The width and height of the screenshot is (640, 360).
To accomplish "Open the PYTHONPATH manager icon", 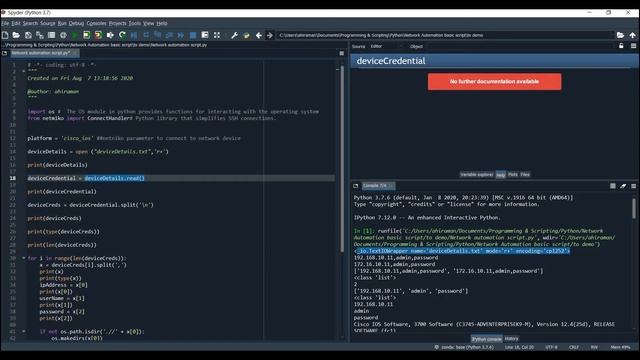I will point(246,35).
